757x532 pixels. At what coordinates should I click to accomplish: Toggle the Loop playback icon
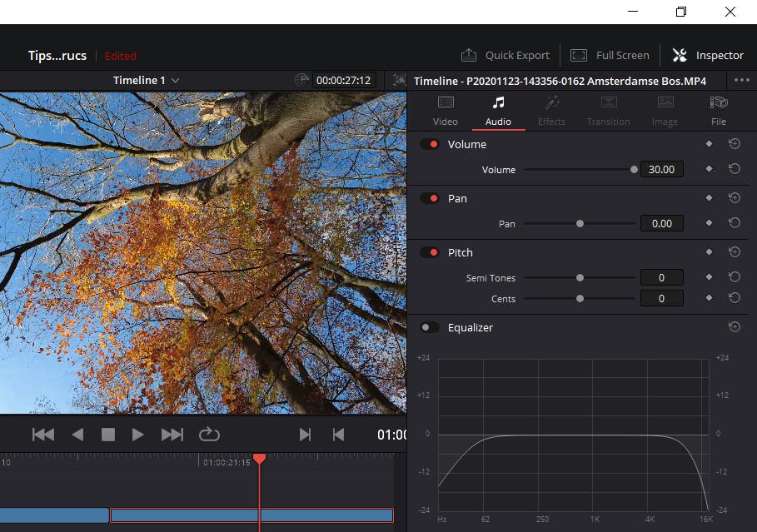coord(208,435)
